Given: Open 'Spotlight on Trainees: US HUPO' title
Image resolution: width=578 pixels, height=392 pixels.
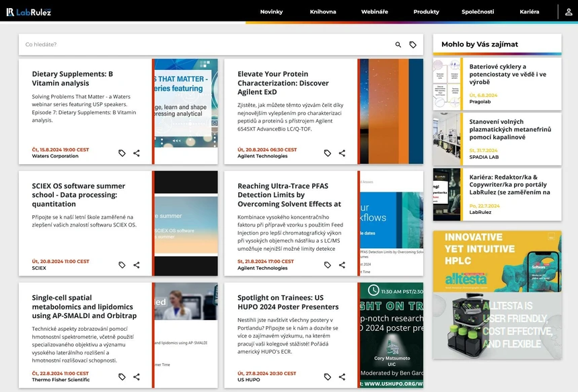Looking at the screenshot, I should click(x=288, y=302).
